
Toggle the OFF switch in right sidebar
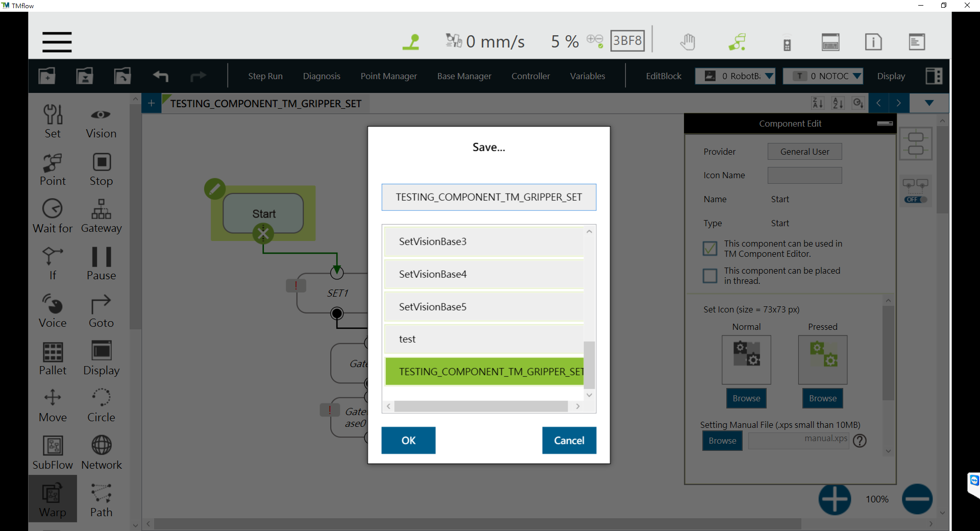pos(916,200)
